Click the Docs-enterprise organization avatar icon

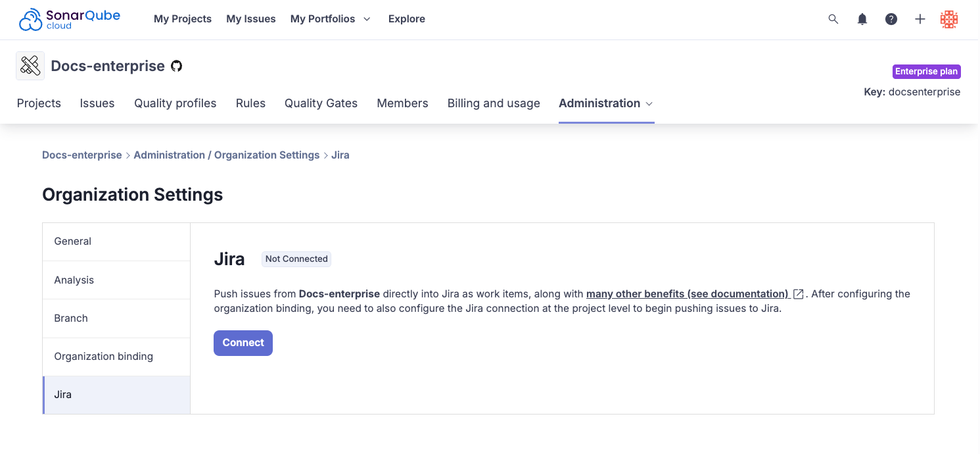(30, 66)
